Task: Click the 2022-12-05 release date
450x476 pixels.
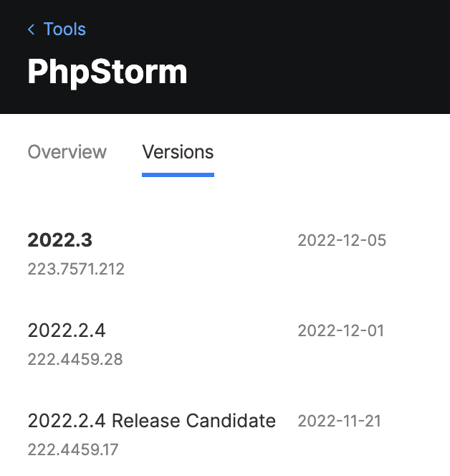Action: click(x=342, y=240)
